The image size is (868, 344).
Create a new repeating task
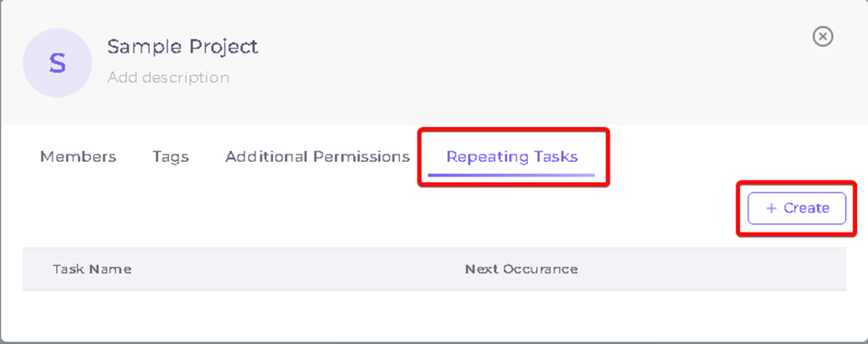[x=796, y=208]
